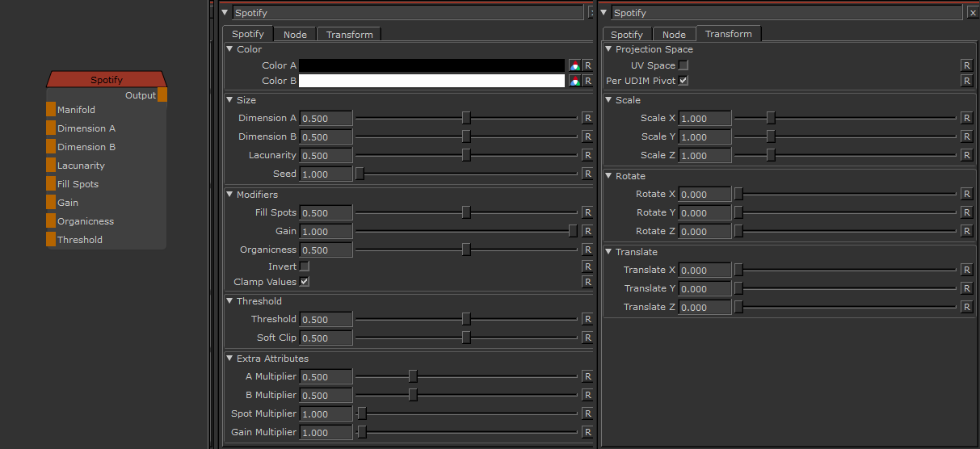Screen dimensions: 980x449
Task: Disable the Clamp Values checkbox
Action: click(305, 282)
